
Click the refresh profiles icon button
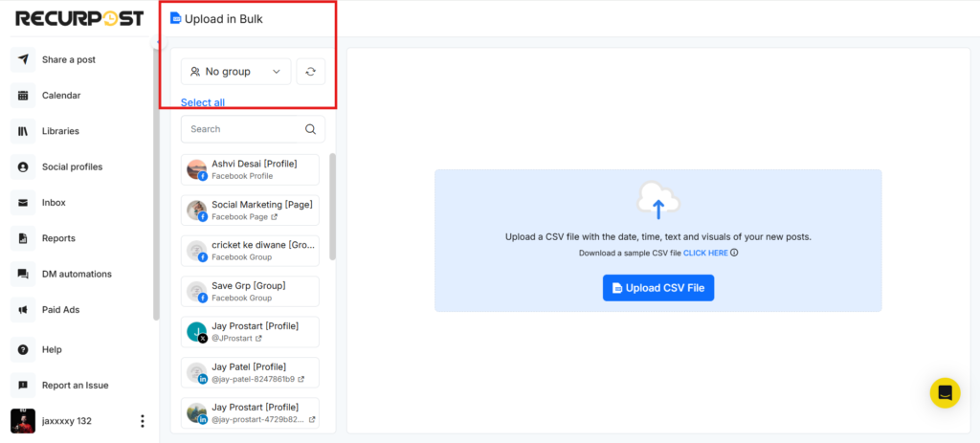click(x=311, y=72)
